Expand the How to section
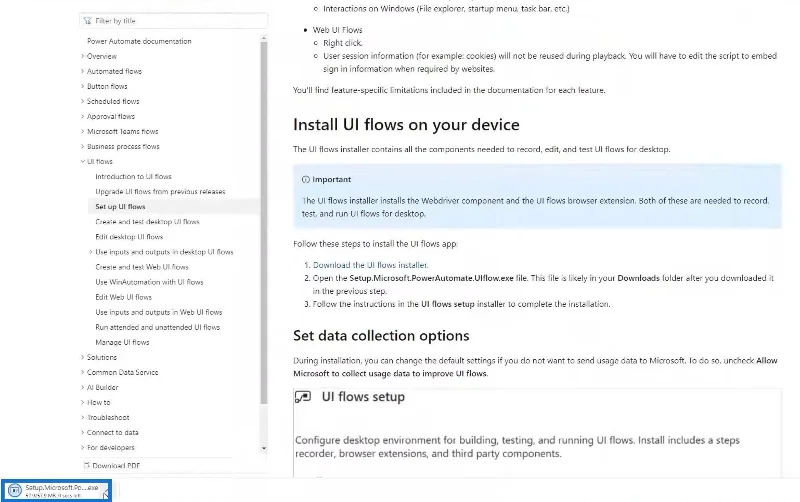Screen dimensions: 800x502 tap(98, 403)
